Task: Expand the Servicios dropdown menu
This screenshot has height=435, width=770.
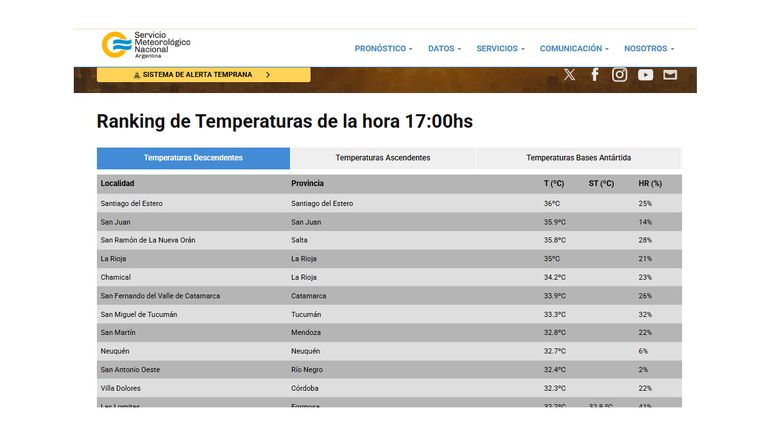Action: (x=500, y=48)
